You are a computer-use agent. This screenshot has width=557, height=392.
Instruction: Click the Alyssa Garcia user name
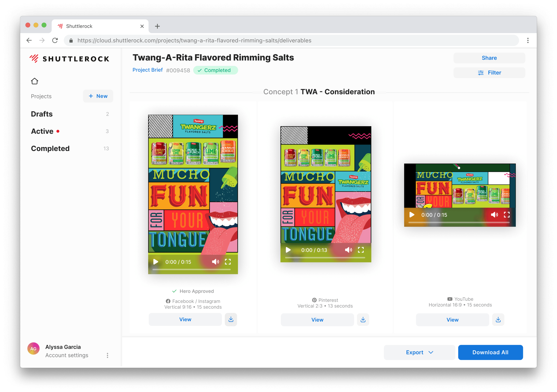tap(63, 347)
